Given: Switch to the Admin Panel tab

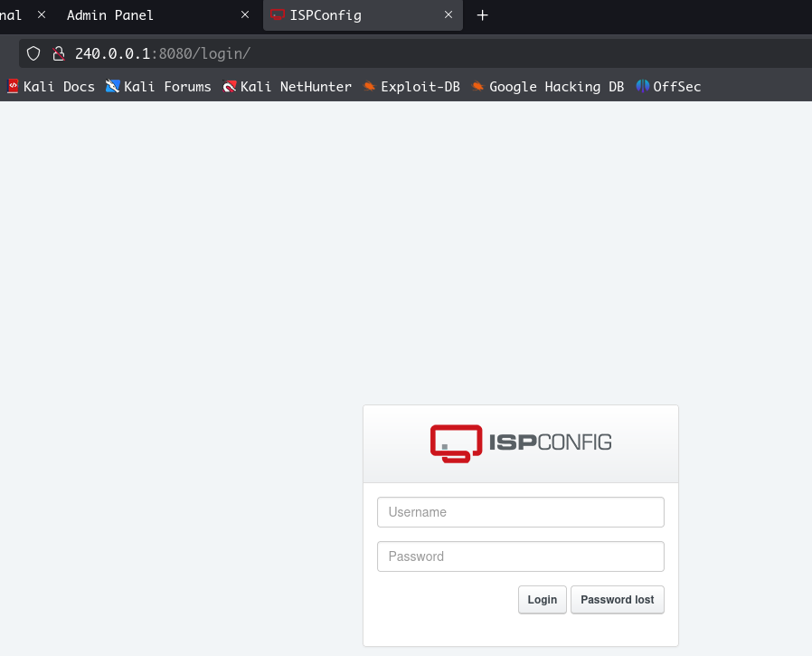Looking at the screenshot, I should [155, 15].
